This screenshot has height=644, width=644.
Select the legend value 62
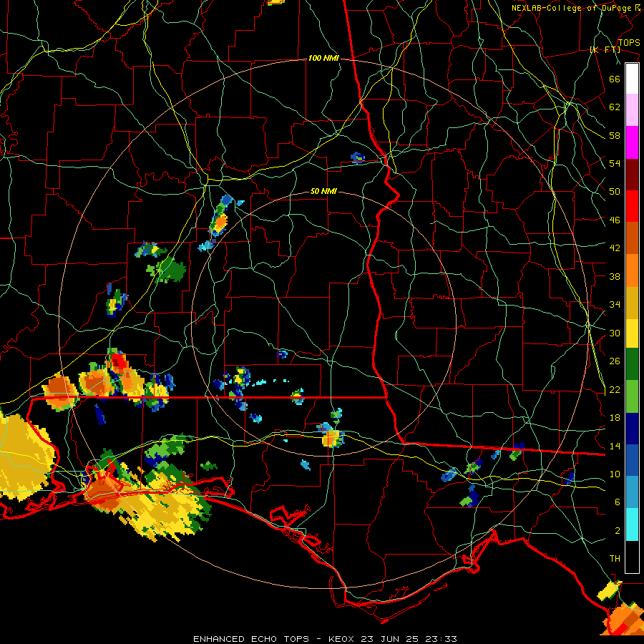615,107
